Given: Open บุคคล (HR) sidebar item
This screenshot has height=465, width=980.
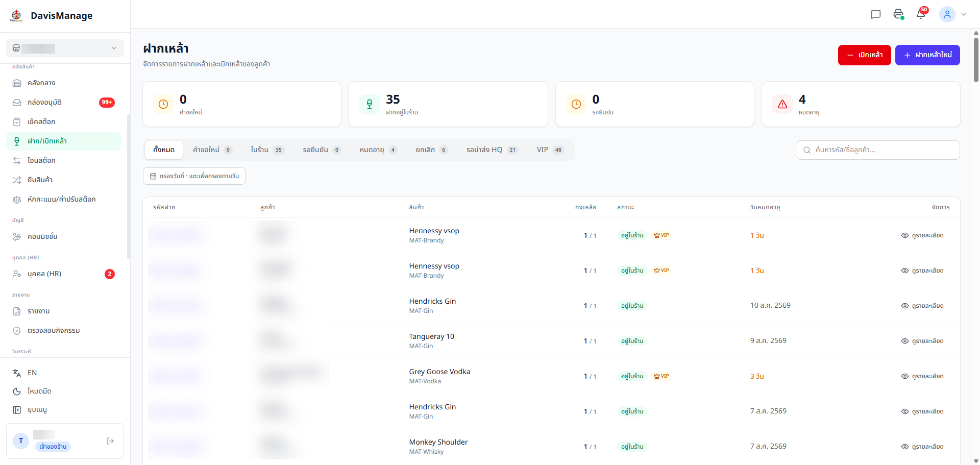Looking at the screenshot, I should [63, 274].
